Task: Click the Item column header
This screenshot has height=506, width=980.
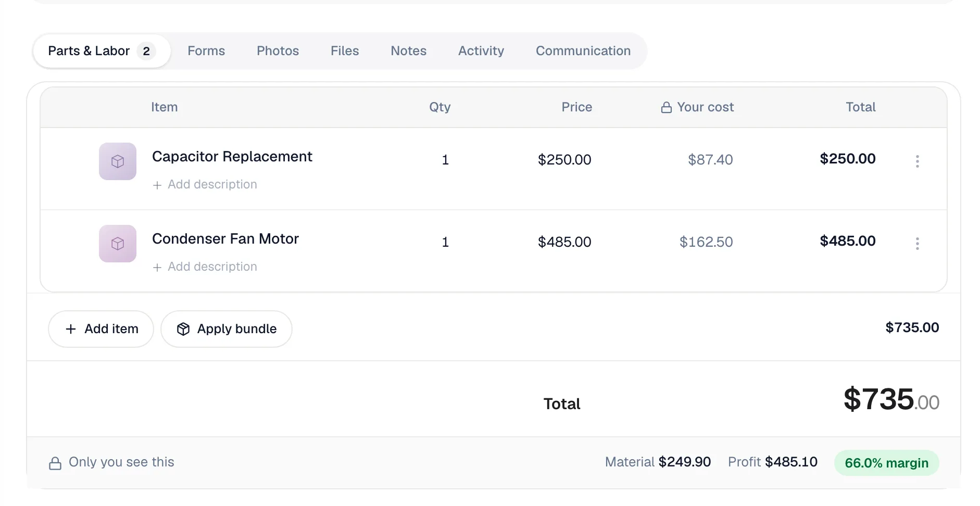Action: click(165, 107)
